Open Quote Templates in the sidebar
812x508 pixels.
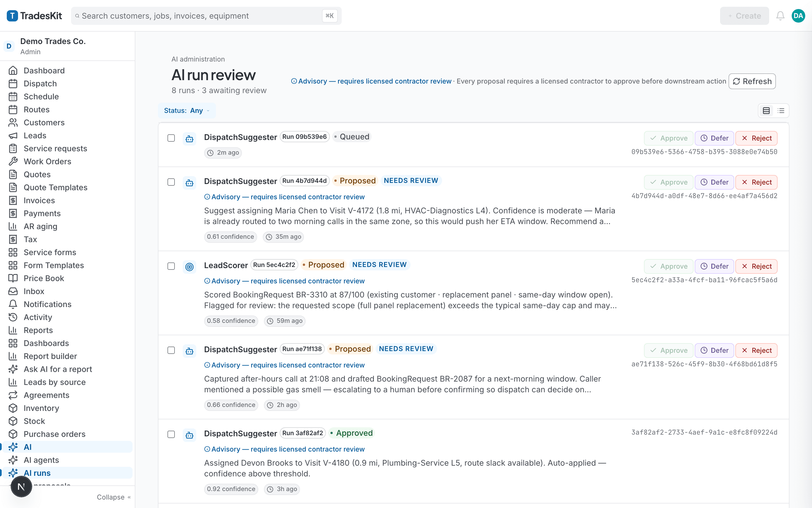click(x=67, y=187)
